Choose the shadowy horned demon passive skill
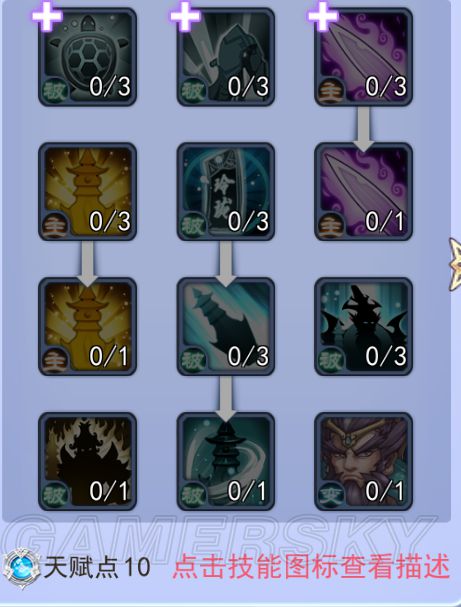Screen dimensions: 461x607 tap(363, 326)
